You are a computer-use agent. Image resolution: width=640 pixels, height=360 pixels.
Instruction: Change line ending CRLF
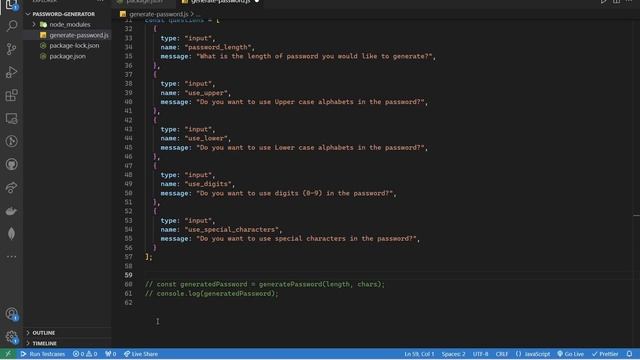coord(502,354)
